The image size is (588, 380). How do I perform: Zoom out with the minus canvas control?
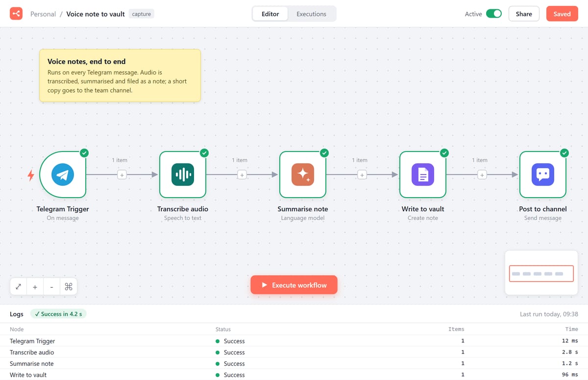(x=51, y=287)
